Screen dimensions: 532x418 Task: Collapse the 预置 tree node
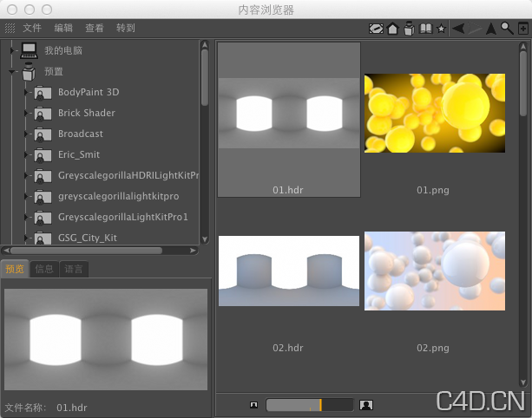pyautogui.click(x=12, y=71)
